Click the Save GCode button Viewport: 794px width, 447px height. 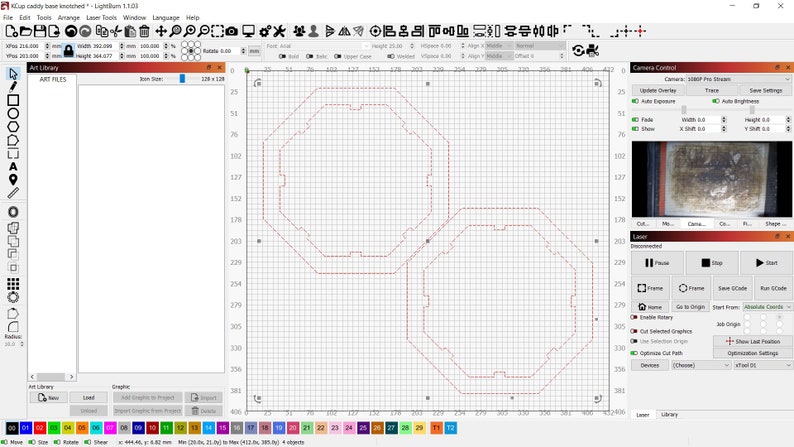coord(732,288)
